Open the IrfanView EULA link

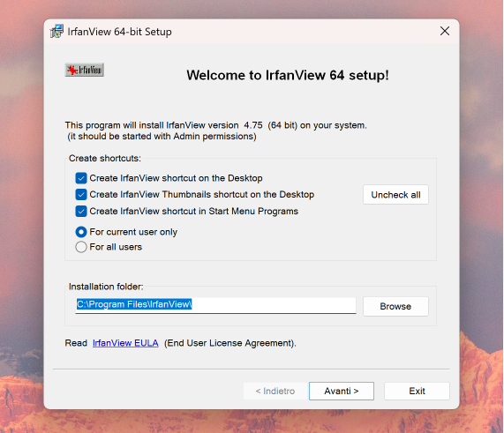125,343
